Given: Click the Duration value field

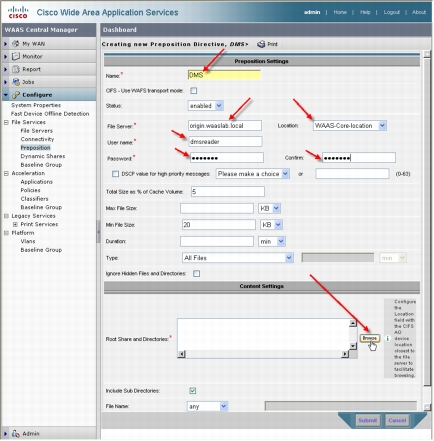Looking at the screenshot, I should coord(217,241).
